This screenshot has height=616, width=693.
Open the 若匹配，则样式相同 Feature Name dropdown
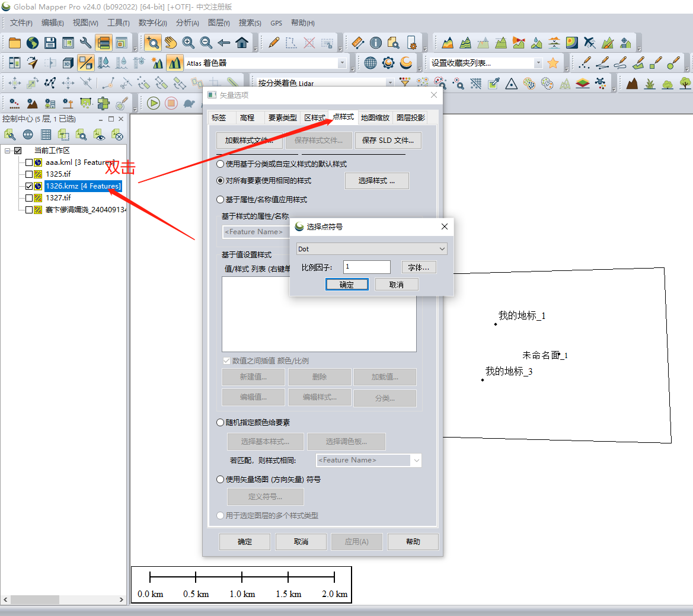(x=369, y=461)
